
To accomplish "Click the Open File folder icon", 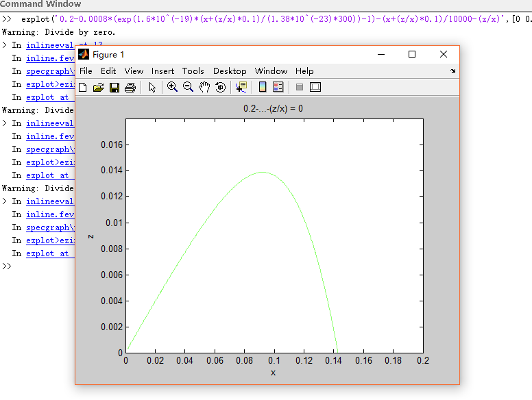I will click(x=98, y=87).
